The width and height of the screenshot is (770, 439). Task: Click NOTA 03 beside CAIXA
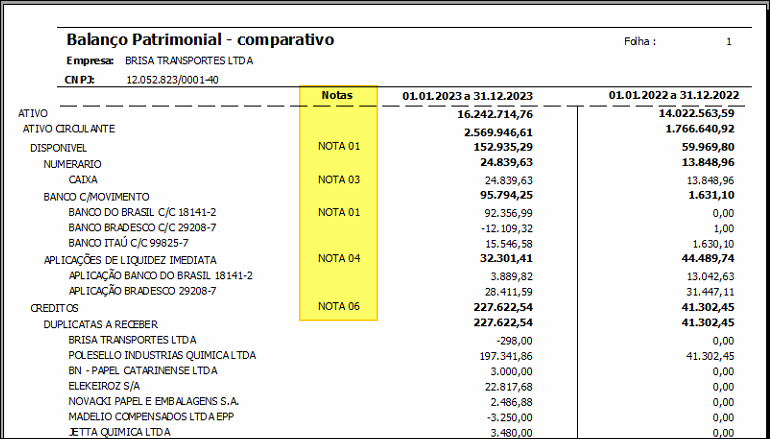click(x=339, y=180)
